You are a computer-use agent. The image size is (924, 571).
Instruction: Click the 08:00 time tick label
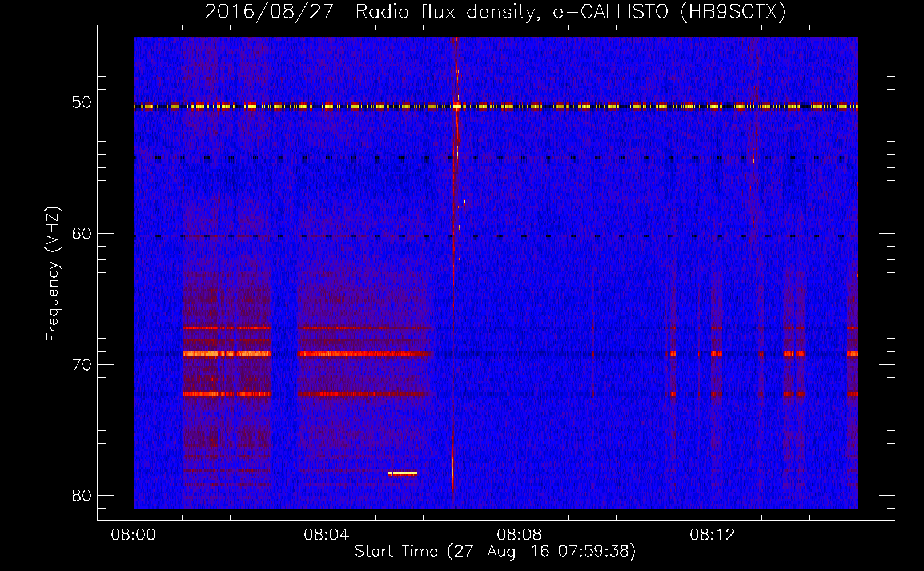tap(134, 535)
